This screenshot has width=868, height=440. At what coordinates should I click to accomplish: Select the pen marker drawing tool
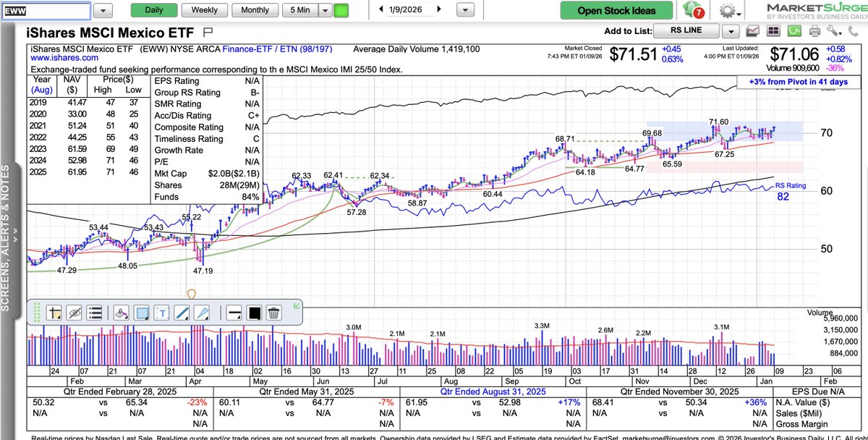(202, 313)
